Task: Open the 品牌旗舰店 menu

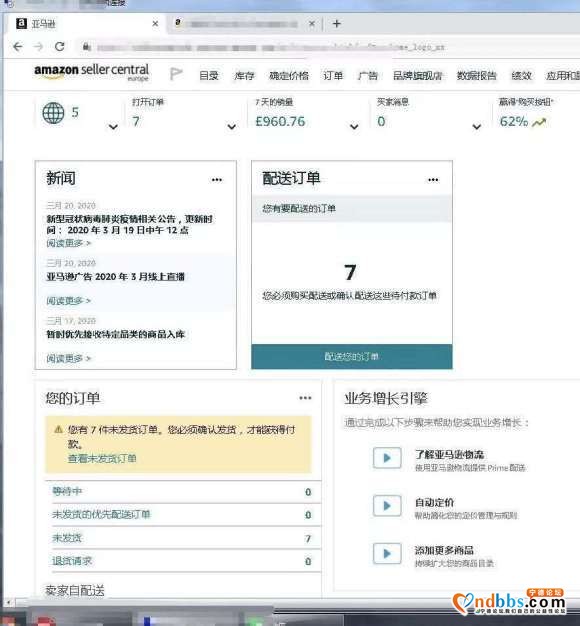Action: tap(418, 75)
